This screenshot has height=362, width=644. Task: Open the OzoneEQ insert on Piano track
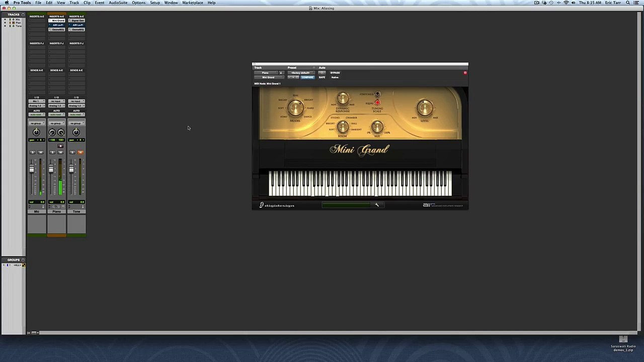[58, 30]
